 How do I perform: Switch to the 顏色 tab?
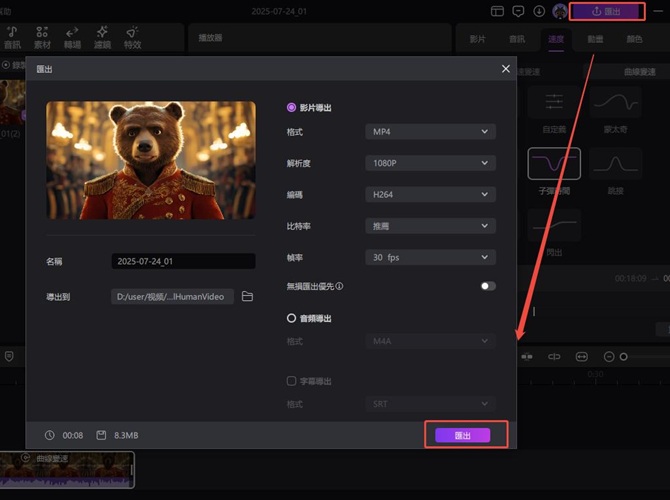tap(635, 39)
